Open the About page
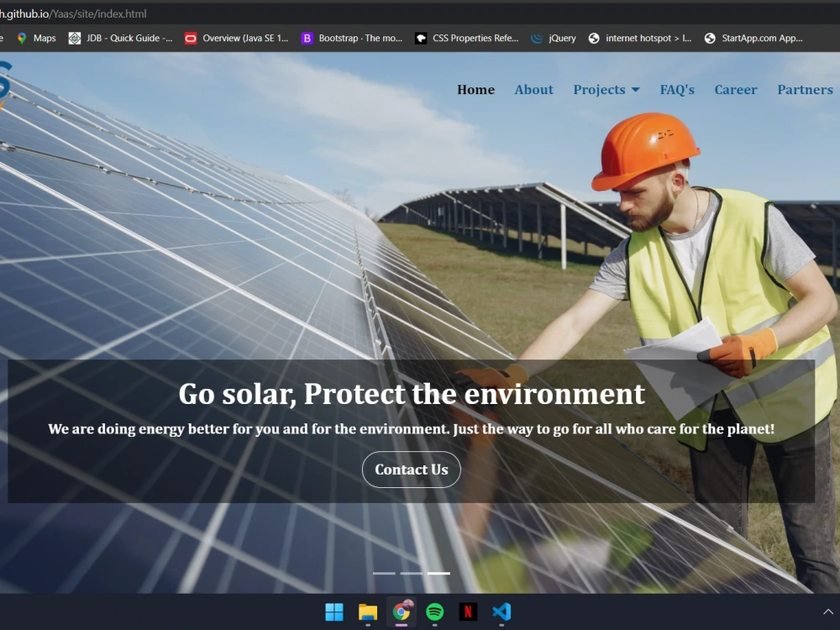Screen dimensions: 840x630 [533, 90]
